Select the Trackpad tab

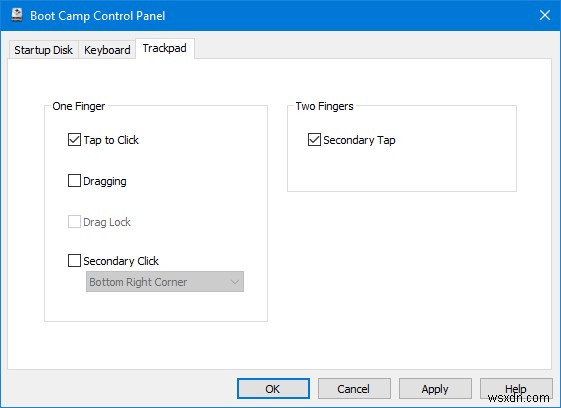point(165,48)
